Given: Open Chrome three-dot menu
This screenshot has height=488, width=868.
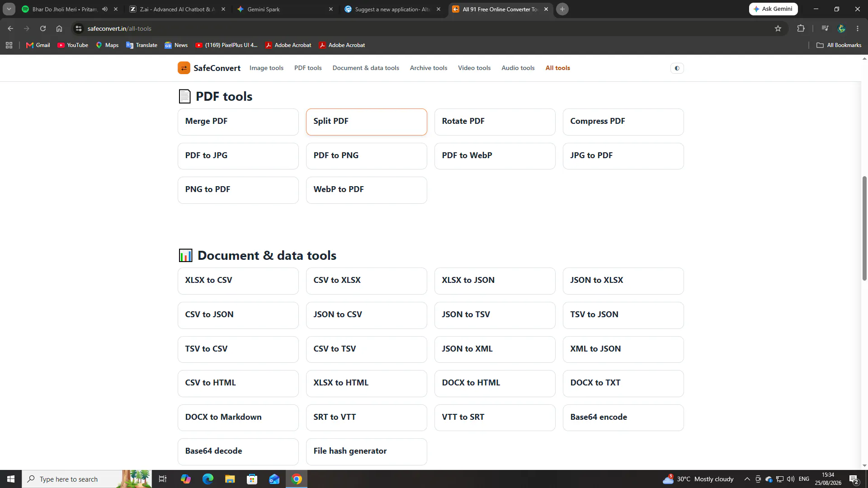Looking at the screenshot, I should 858,28.
